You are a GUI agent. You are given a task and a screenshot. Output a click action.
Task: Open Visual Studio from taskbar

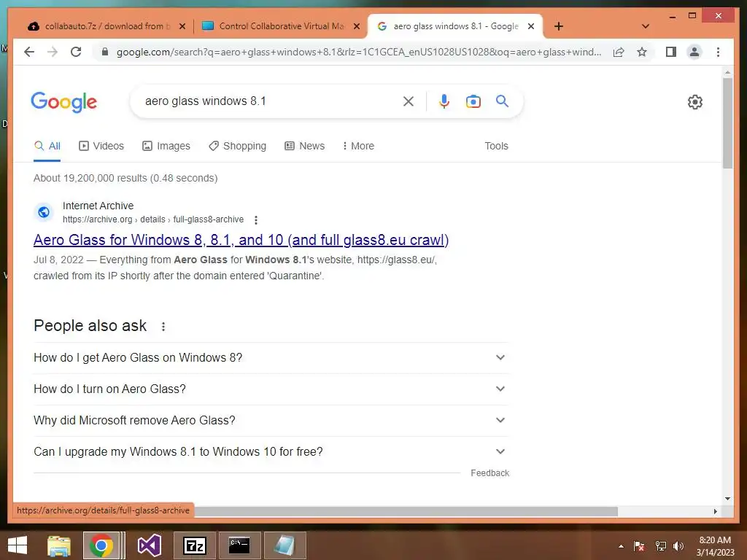150,545
